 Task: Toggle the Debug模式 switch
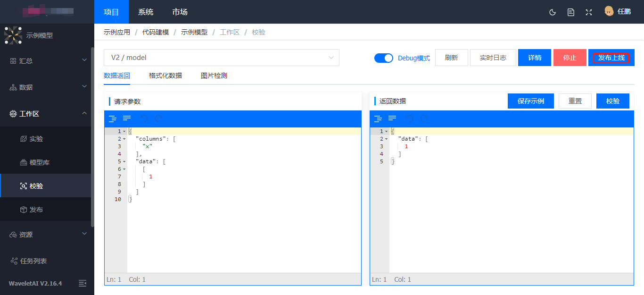(x=383, y=58)
